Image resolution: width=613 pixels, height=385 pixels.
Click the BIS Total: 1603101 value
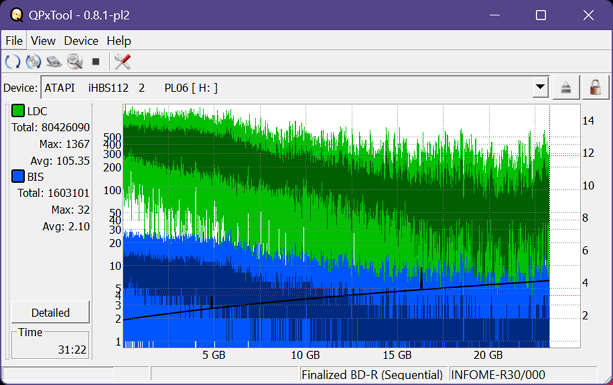(x=53, y=193)
